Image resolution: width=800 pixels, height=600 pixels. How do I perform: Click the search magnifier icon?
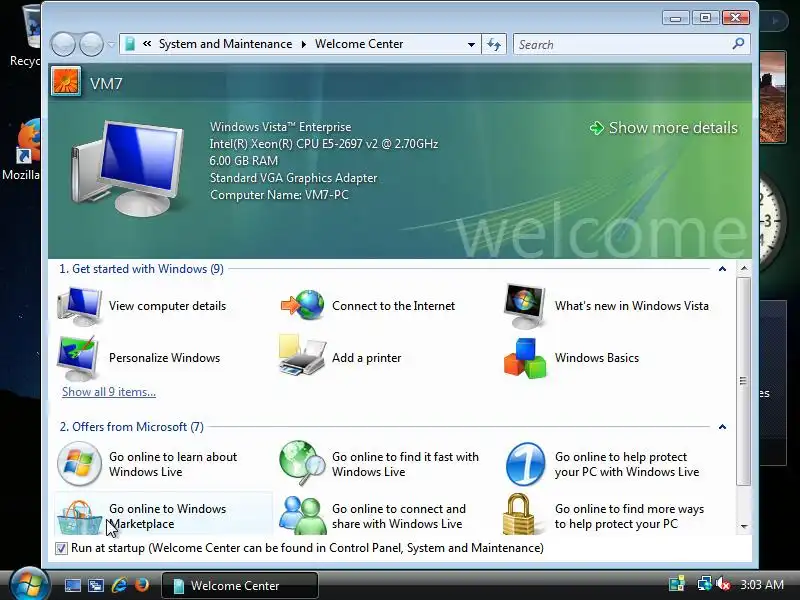(738, 44)
